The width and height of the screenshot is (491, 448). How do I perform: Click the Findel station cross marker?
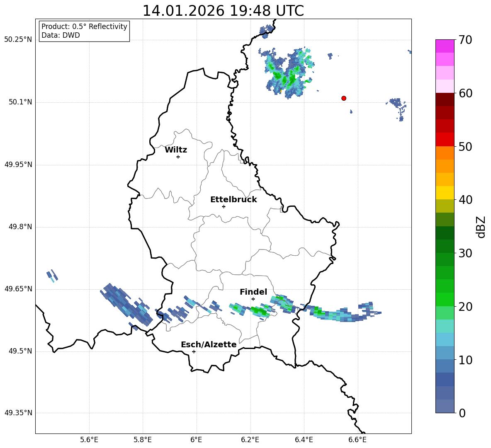coord(253,299)
